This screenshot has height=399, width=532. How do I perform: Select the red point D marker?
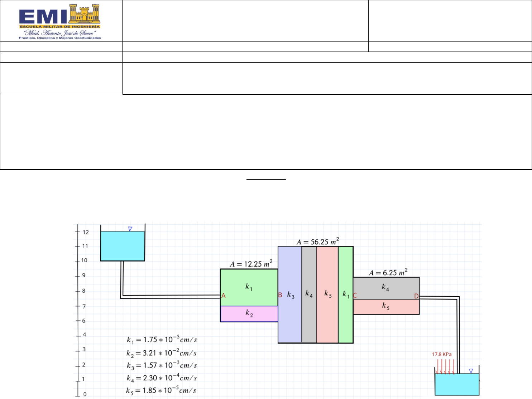coord(416,296)
